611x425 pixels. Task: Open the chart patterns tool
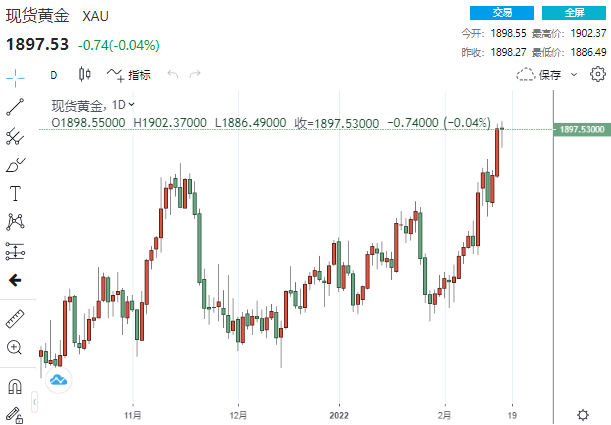click(15, 222)
